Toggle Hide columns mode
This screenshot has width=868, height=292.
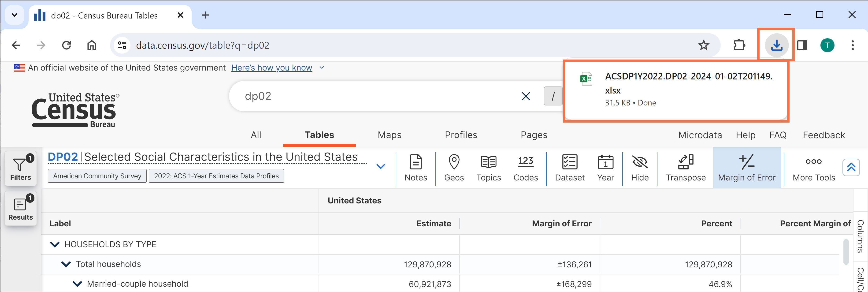point(640,168)
